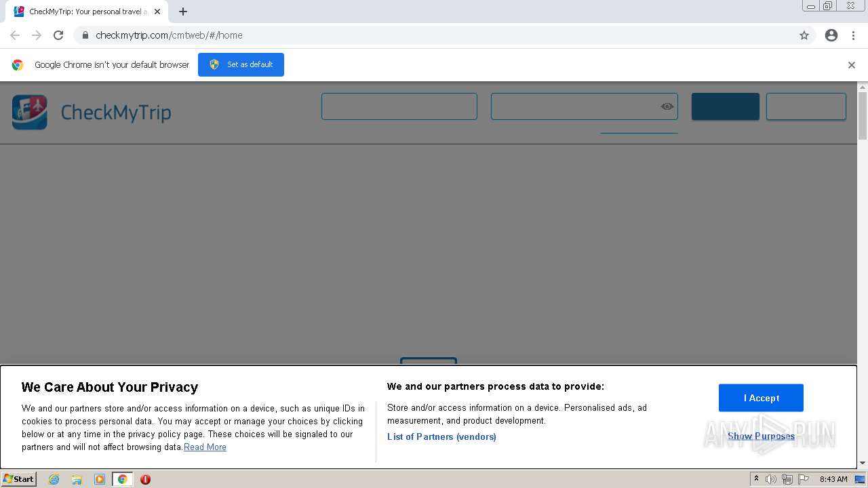The image size is (868, 488).
Task: View site lock information icon
Action: 85,35
